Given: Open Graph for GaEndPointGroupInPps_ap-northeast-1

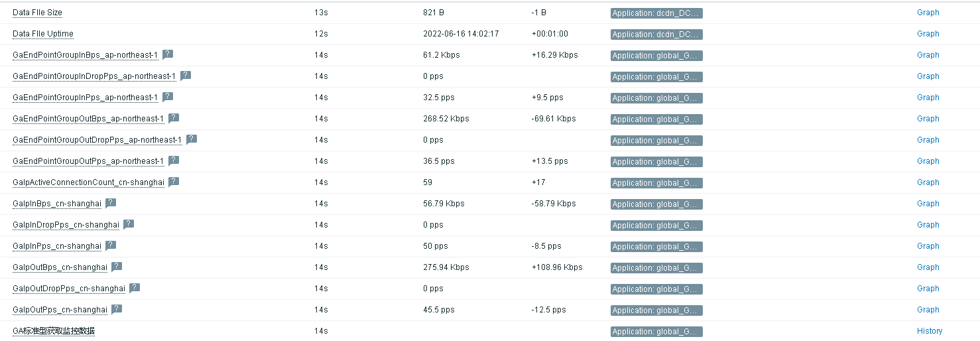Looking at the screenshot, I should 928,98.
